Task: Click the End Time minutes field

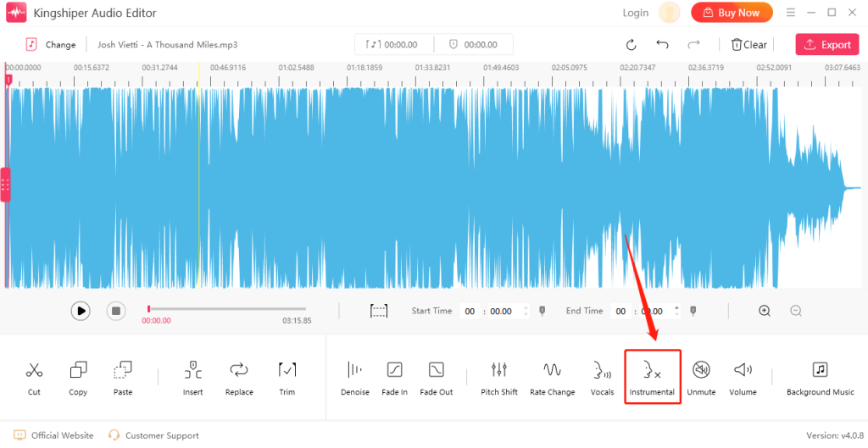Action: [621, 312]
